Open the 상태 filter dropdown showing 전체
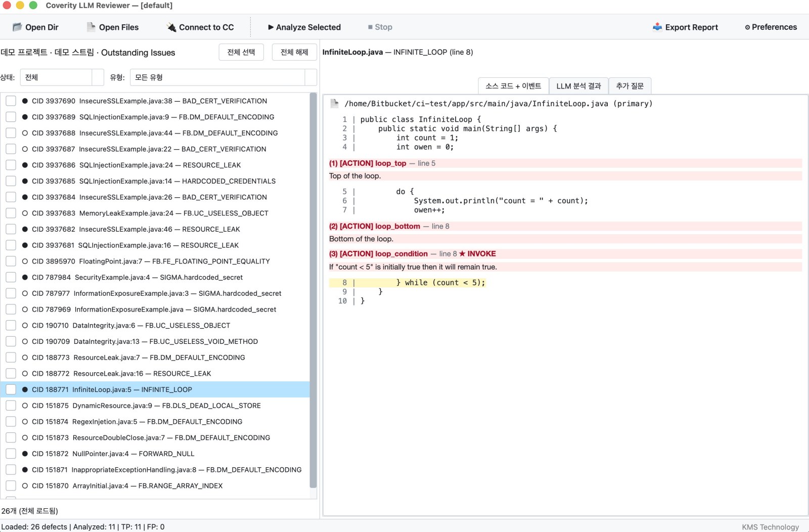Image resolution: width=809 pixels, height=532 pixels. (62, 77)
